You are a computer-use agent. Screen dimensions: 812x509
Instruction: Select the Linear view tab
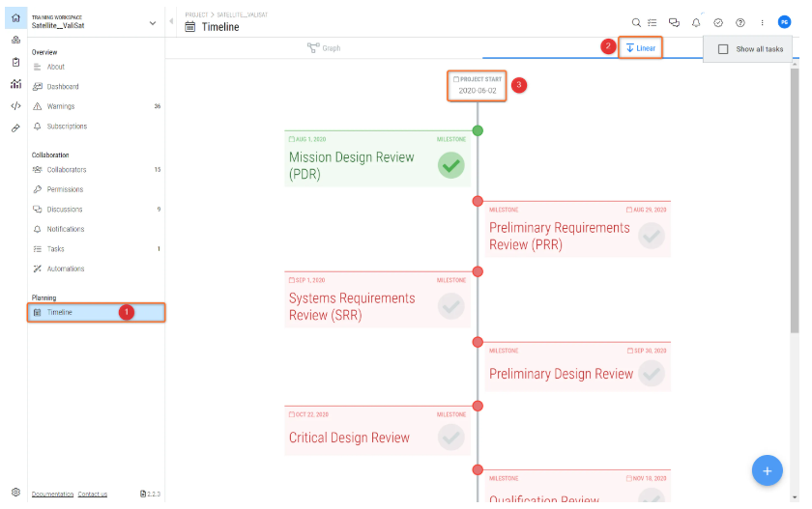641,48
